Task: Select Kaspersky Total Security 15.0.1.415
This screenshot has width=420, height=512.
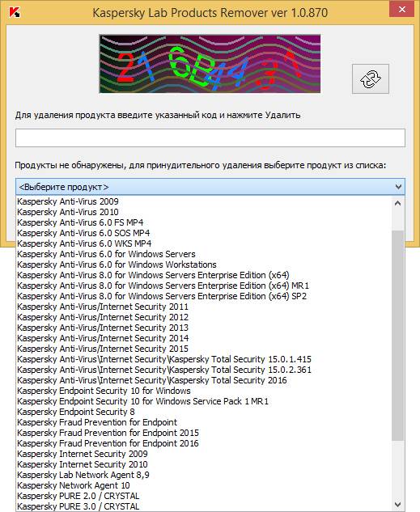Action: (204, 359)
